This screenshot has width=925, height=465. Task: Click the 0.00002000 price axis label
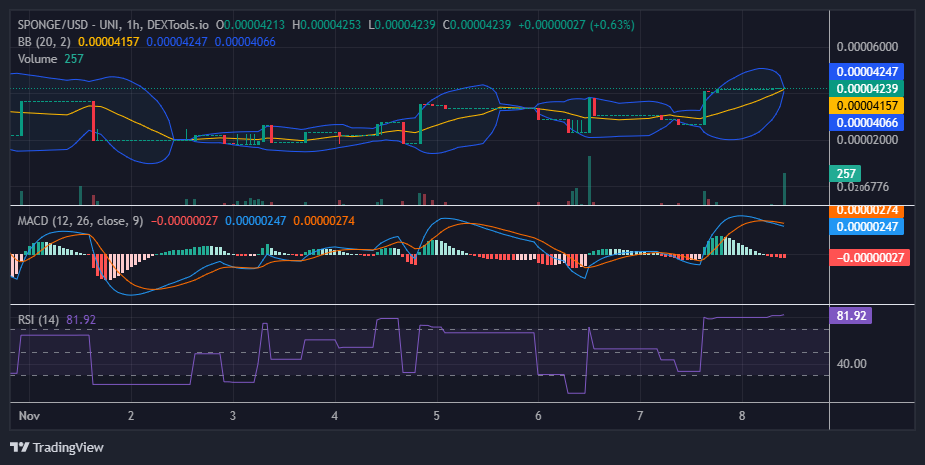[x=867, y=140]
